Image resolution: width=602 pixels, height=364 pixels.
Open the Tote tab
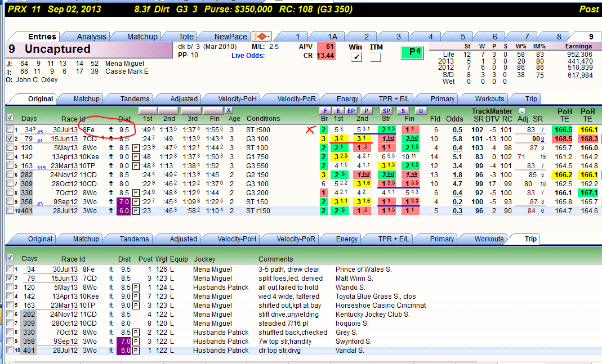point(186,37)
